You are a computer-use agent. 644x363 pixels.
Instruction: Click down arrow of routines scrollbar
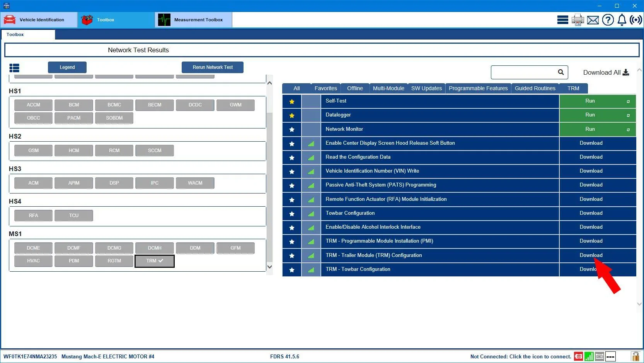[x=639, y=304]
